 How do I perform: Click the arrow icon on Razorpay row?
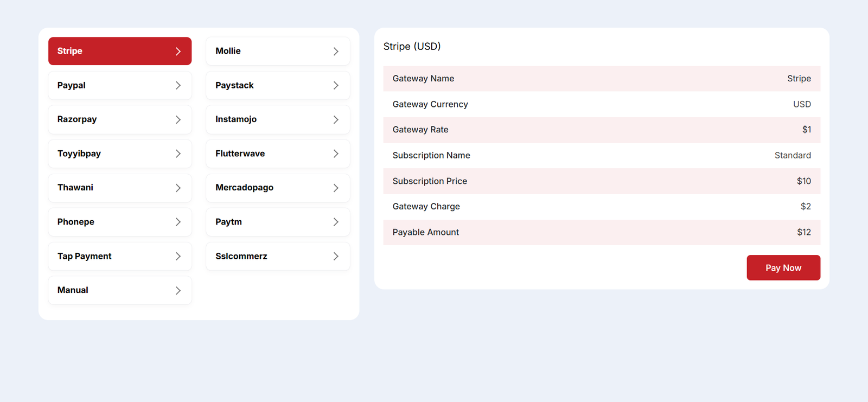[x=178, y=119]
